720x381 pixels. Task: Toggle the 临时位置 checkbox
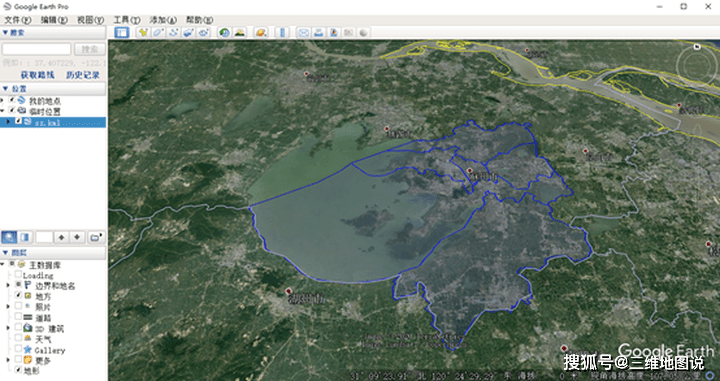coord(12,111)
